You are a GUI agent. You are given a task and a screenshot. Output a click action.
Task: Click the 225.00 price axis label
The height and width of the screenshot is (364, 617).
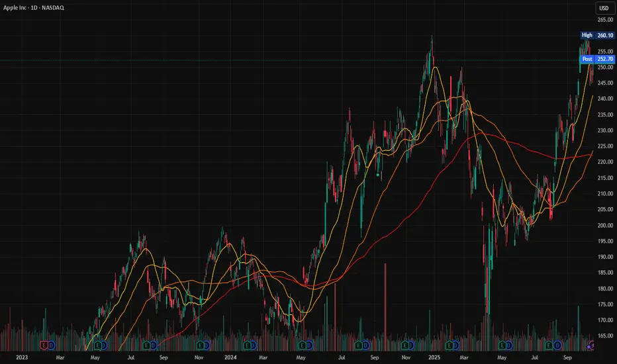(x=605, y=146)
